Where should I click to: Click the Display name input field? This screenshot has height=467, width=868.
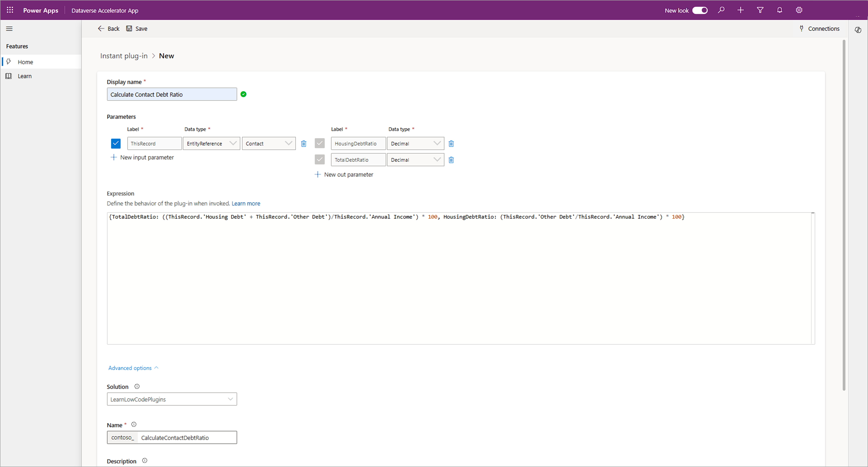point(172,94)
